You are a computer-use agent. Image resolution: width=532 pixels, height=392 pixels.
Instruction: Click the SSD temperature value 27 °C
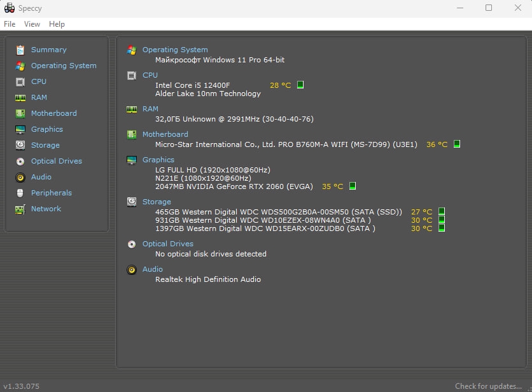tap(422, 212)
